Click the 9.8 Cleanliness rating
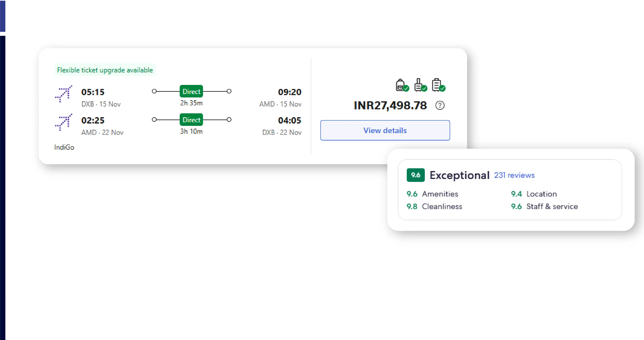Image resolution: width=644 pixels, height=340 pixels. coord(434,206)
